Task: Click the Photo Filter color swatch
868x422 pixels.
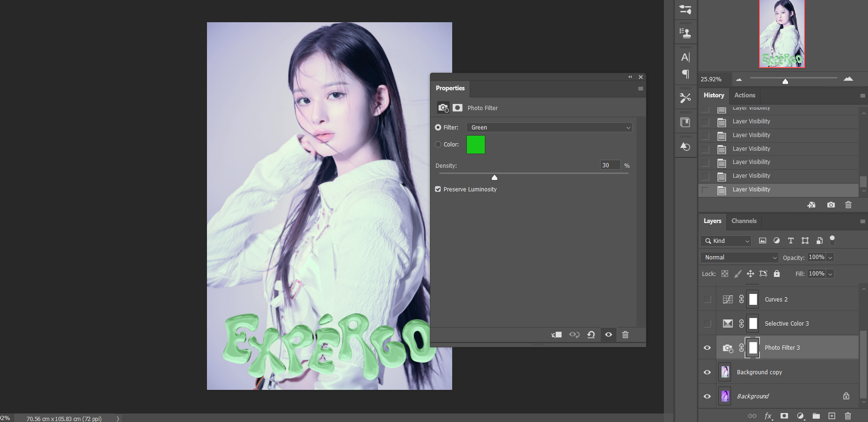Action: click(x=476, y=145)
